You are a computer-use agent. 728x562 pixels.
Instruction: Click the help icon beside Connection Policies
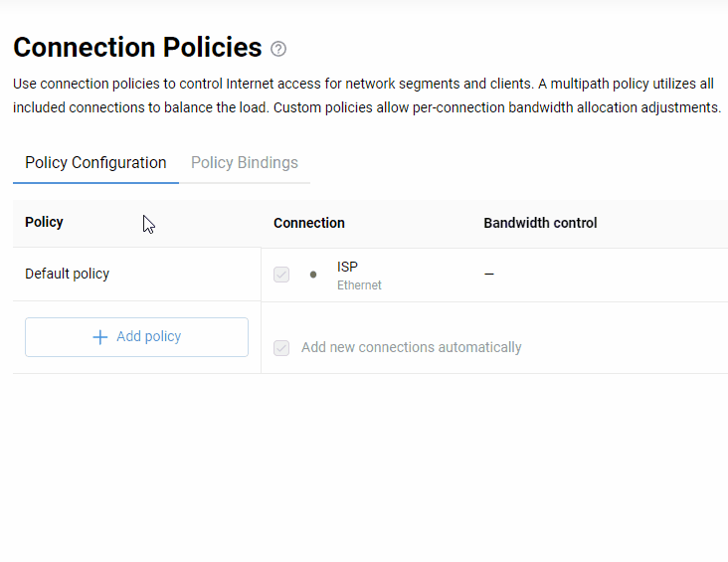pyautogui.click(x=278, y=49)
